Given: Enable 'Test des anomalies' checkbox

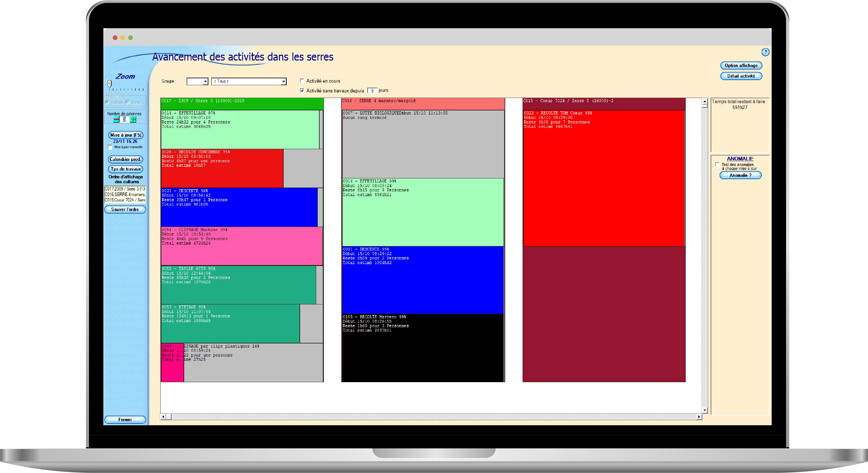Looking at the screenshot, I should [x=717, y=165].
